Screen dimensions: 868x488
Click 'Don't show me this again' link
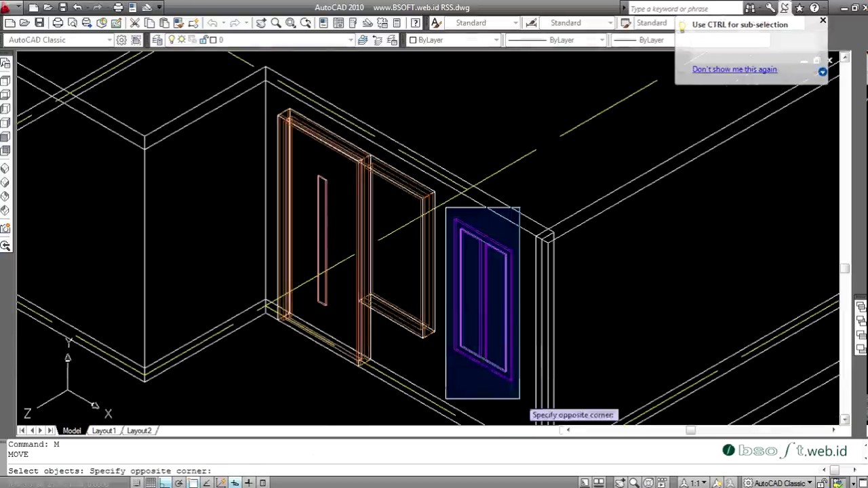point(734,69)
